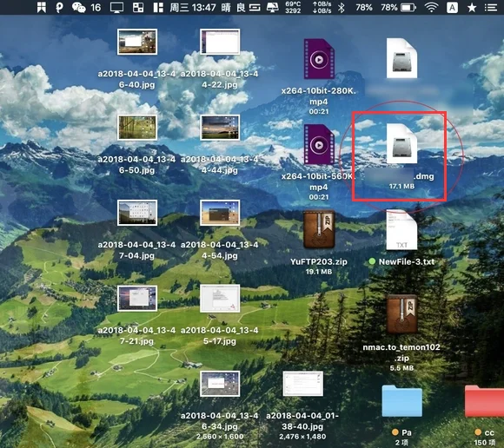Select the NewFile-3.txt document
504x448 pixels.
[401, 230]
